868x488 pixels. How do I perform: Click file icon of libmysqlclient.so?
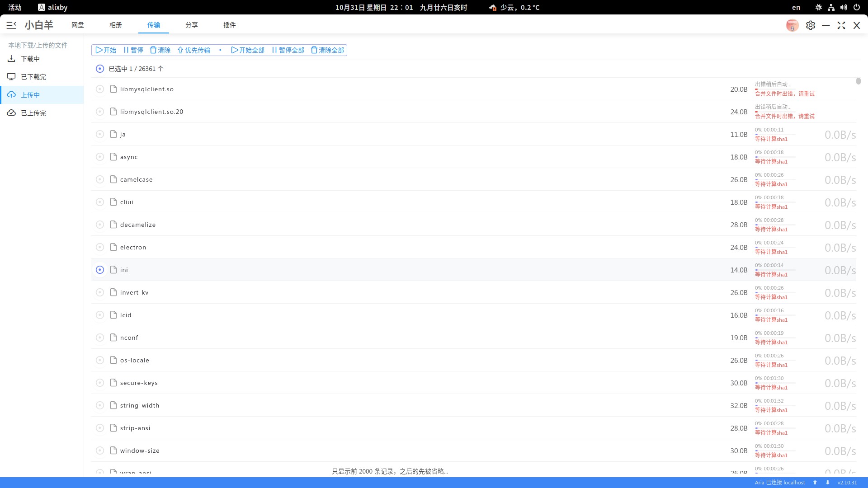[113, 89]
